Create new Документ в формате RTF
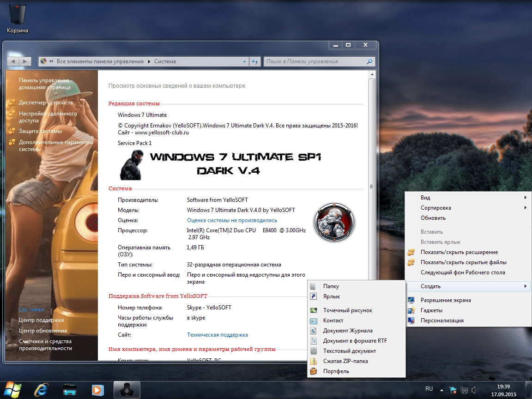532x399 pixels. coord(356,341)
